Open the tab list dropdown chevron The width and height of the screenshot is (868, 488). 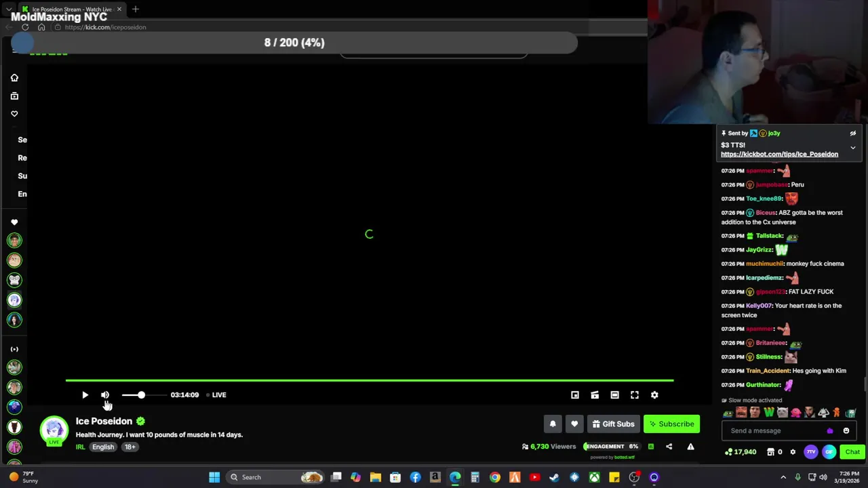coord(8,9)
